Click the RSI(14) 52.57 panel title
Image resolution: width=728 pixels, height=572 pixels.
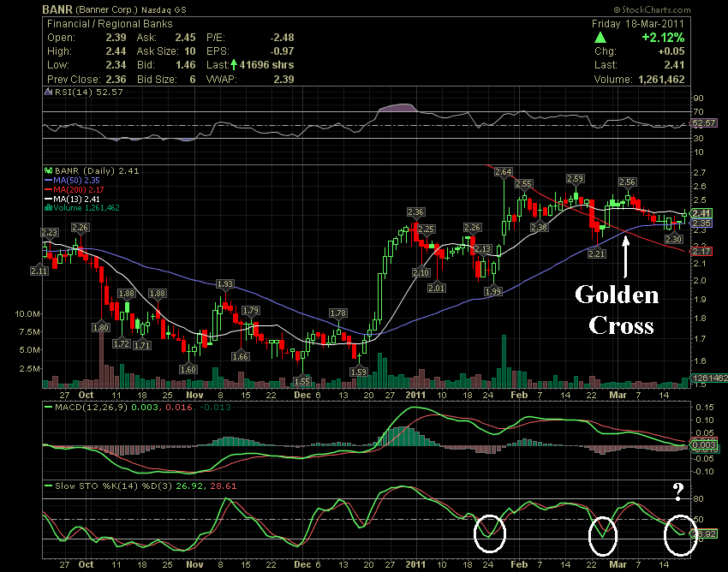click(89, 92)
